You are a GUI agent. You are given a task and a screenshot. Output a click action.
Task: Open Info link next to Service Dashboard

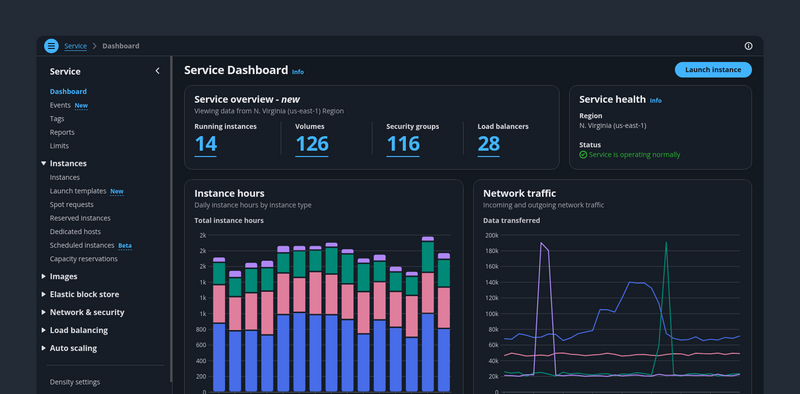point(298,72)
